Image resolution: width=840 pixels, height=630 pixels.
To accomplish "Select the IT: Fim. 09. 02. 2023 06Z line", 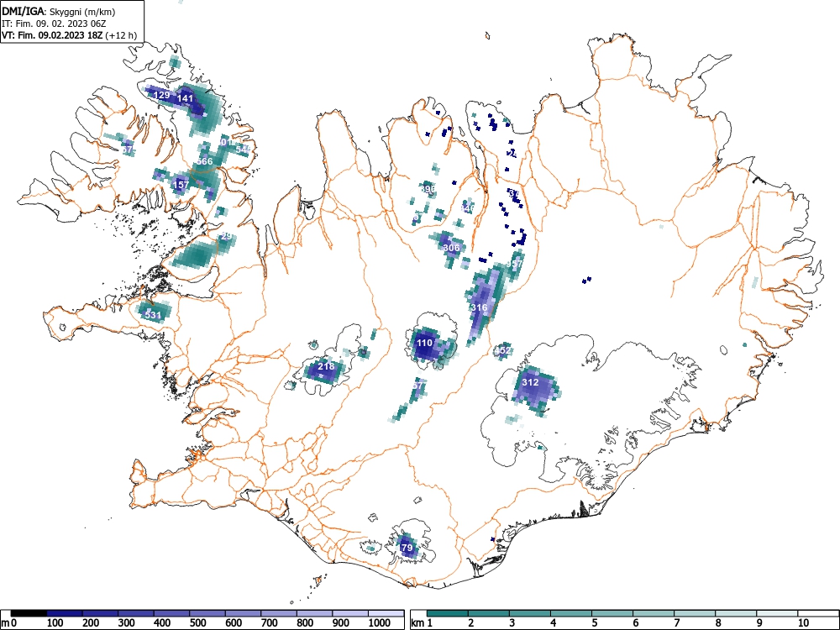I will [54, 24].
